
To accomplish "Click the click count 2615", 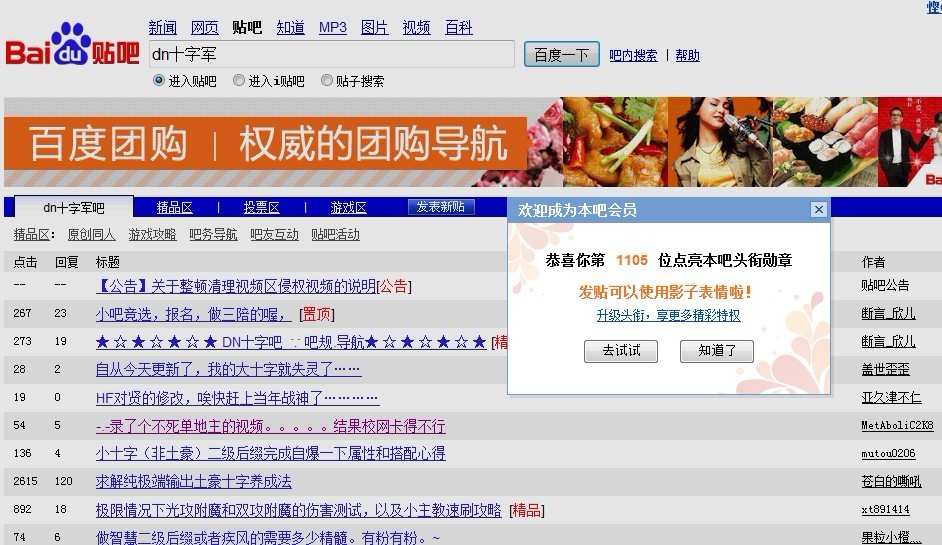I will (25, 481).
